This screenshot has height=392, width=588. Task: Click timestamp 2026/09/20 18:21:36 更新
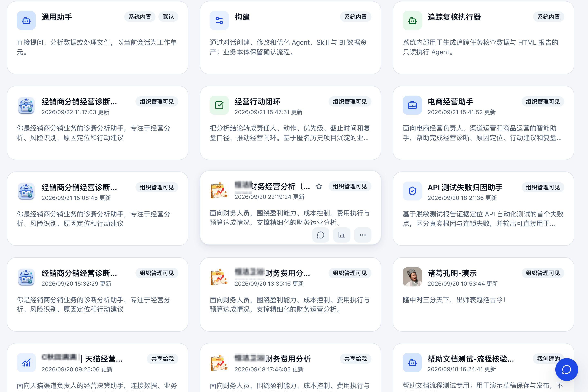coord(462,198)
